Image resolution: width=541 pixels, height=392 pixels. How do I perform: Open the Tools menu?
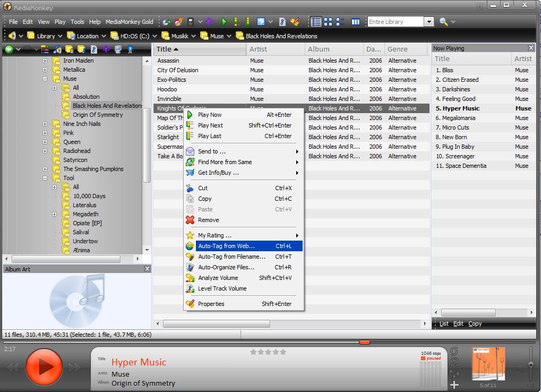click(x=78, y=22)
